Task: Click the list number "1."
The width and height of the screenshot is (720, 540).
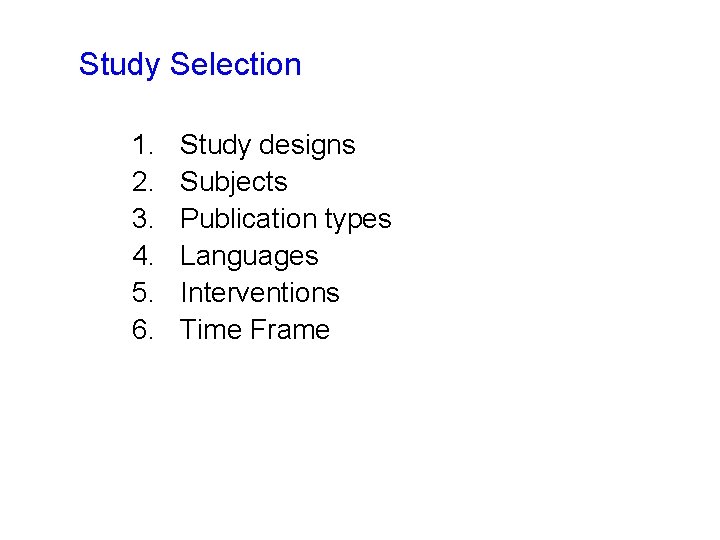Action: coord(143,145)
